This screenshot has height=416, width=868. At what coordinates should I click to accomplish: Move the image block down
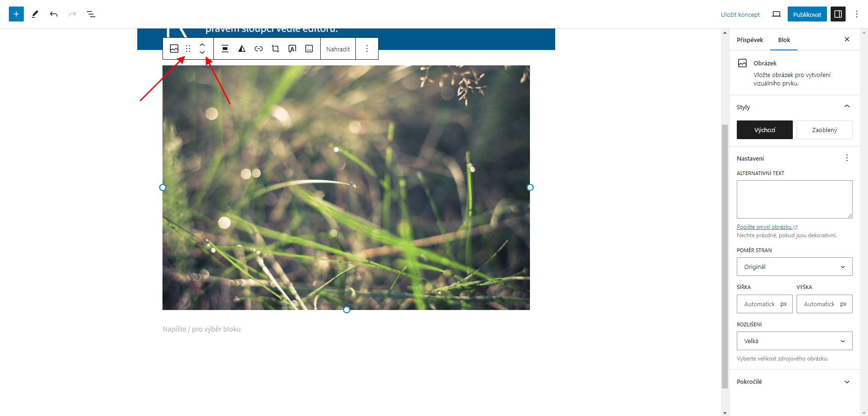pos(202,52)
